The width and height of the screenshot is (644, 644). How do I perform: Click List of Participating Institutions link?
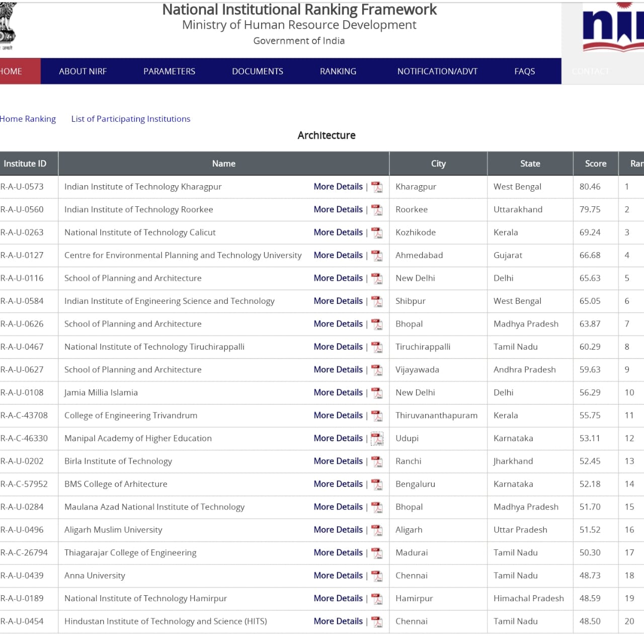click(x=131, y=119)
